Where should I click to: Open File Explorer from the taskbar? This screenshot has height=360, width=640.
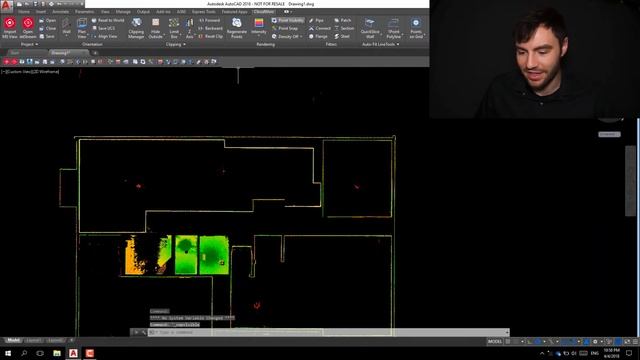point(57,353)
